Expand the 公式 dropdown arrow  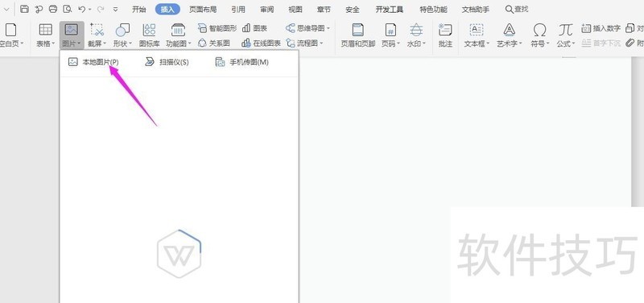(x=574, y=44)
